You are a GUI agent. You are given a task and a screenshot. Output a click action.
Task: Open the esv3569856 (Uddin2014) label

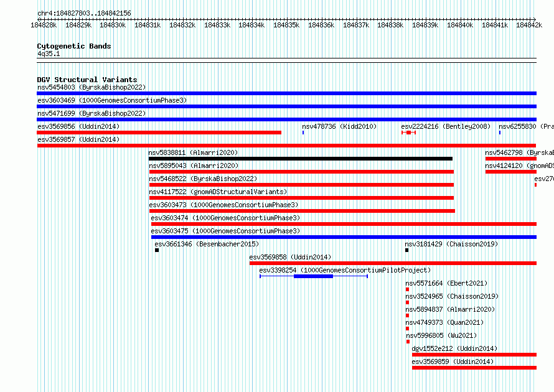click(78, 126)
